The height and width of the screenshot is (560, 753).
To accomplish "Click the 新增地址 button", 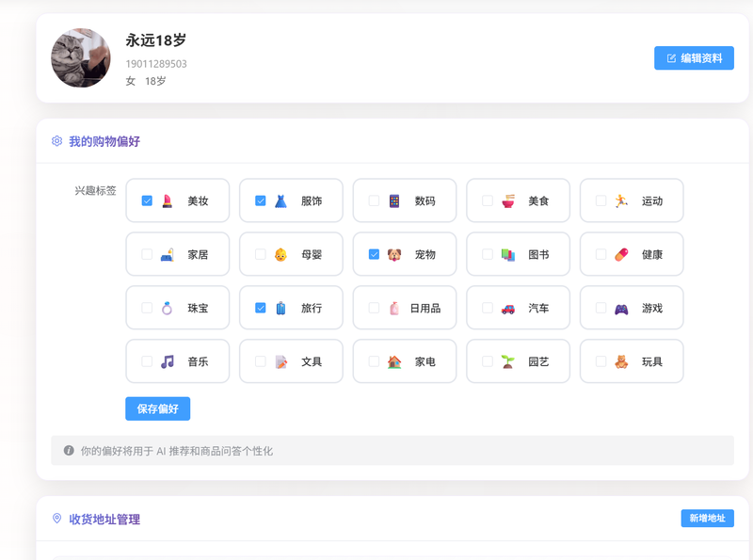I will 707,519.
